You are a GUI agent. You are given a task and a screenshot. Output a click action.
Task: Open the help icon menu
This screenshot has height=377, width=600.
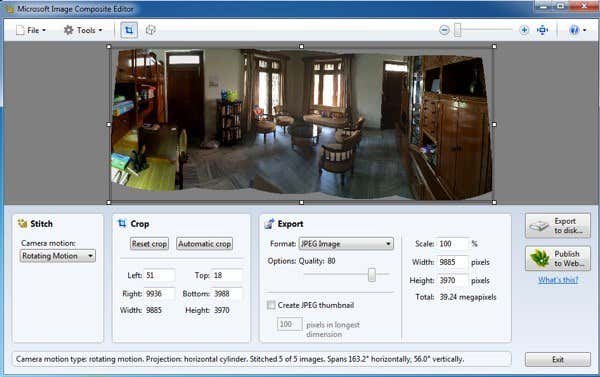[x=577, y=30]
